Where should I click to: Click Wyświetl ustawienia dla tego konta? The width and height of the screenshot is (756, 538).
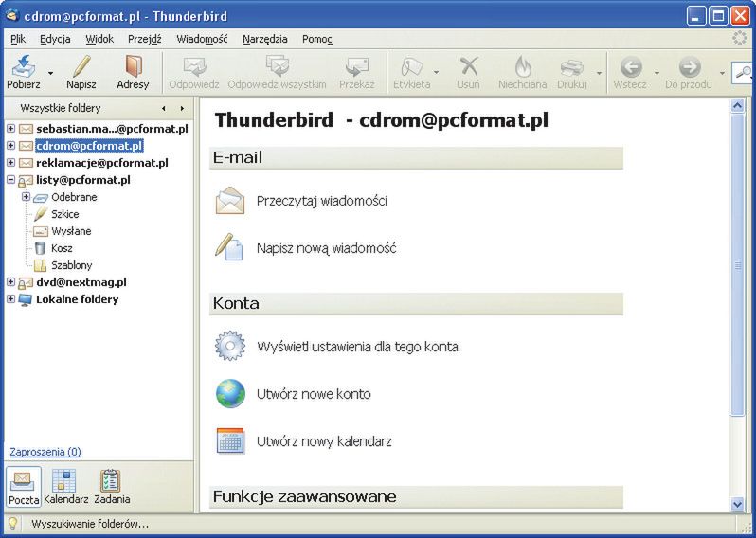point(357,347)
